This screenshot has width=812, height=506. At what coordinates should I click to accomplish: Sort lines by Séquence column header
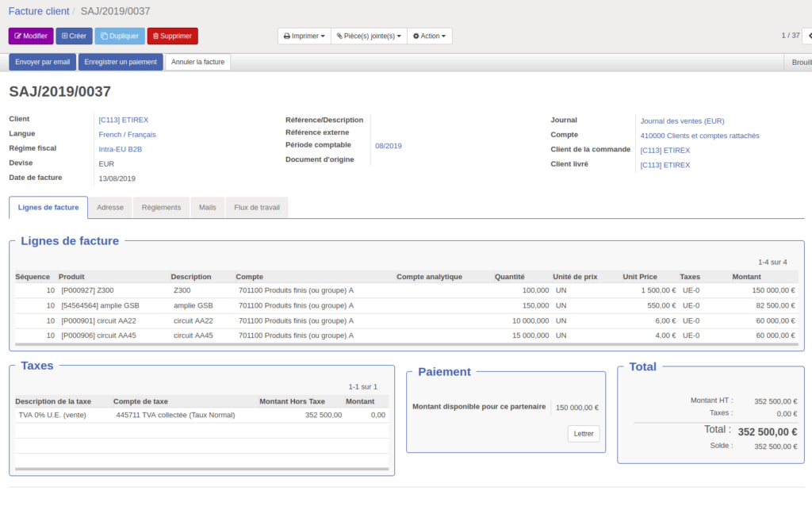coord(33,277)
